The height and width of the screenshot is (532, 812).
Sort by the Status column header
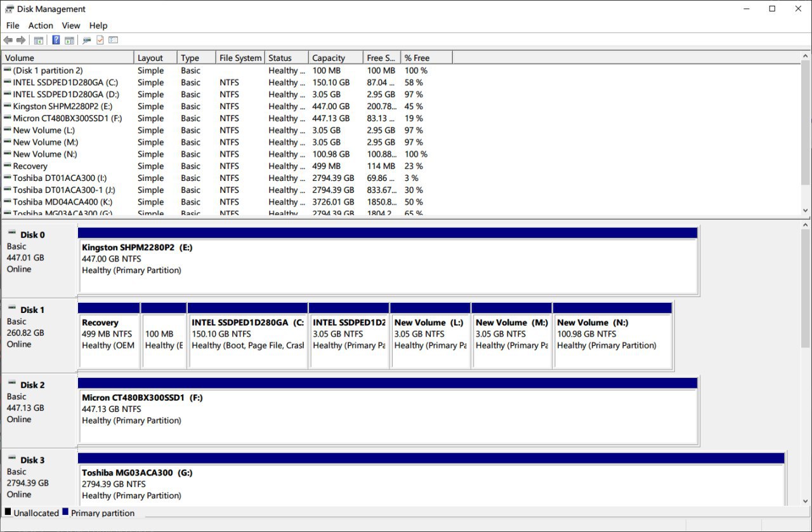click(287, 58)
